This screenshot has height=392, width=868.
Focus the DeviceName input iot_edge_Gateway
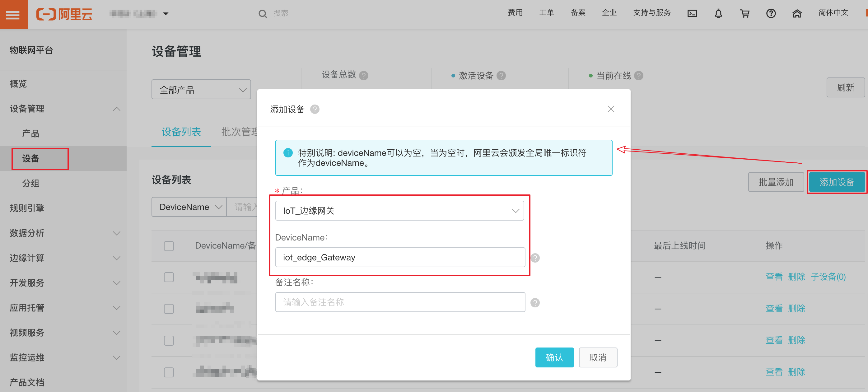coord(400,258)
